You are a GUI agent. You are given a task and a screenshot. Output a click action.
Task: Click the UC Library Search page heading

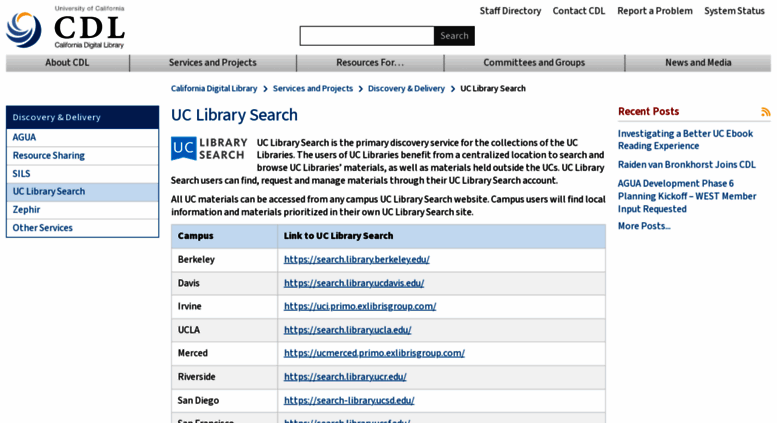click(234, 115)
